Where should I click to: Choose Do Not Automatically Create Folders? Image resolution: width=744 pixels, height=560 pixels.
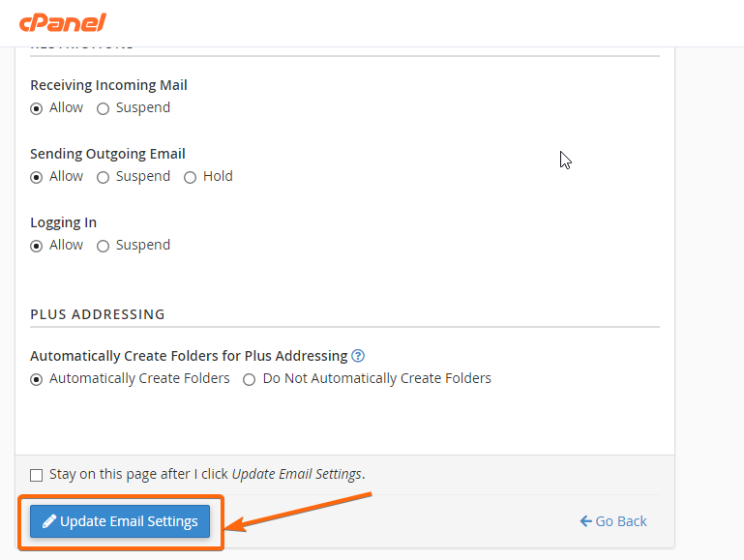pyautogui.click(x=249, y=379)
